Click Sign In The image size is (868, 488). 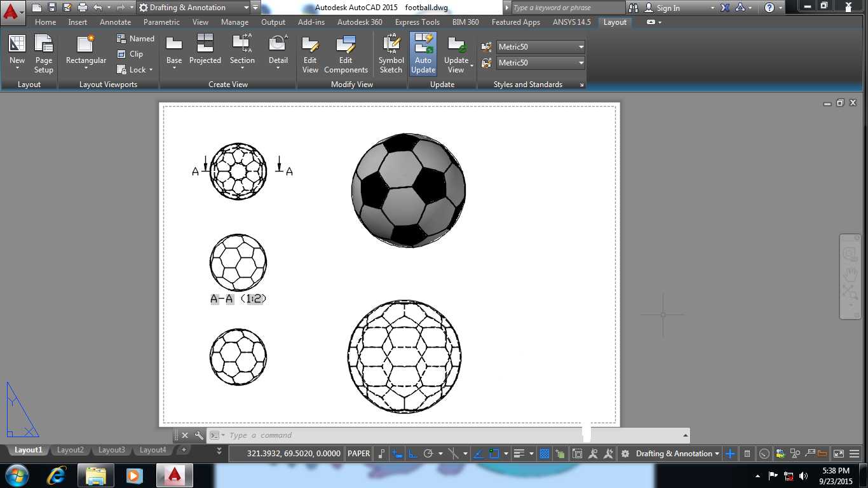668,8
